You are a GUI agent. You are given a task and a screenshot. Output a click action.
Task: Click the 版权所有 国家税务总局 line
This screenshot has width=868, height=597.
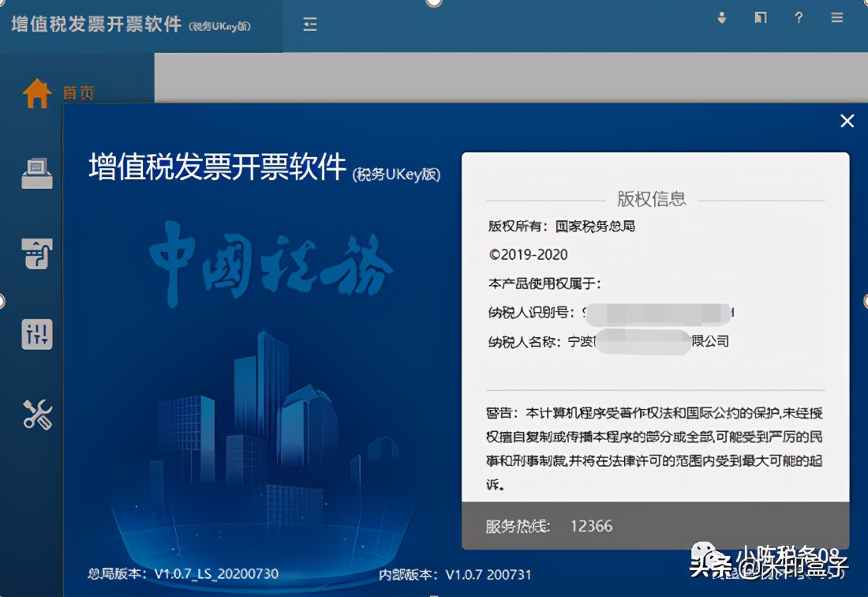click(x=561, y=226)
